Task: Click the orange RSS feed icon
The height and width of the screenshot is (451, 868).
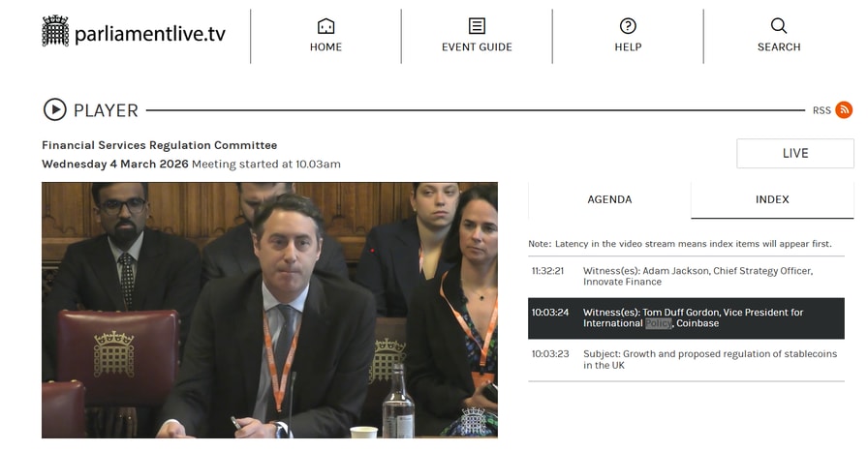Action: [x=844, y=110]
